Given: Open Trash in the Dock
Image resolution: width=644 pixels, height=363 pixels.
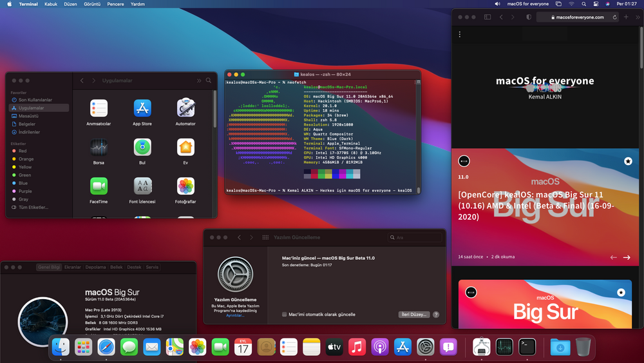Looking at the screenshot, I should [583, 348].
